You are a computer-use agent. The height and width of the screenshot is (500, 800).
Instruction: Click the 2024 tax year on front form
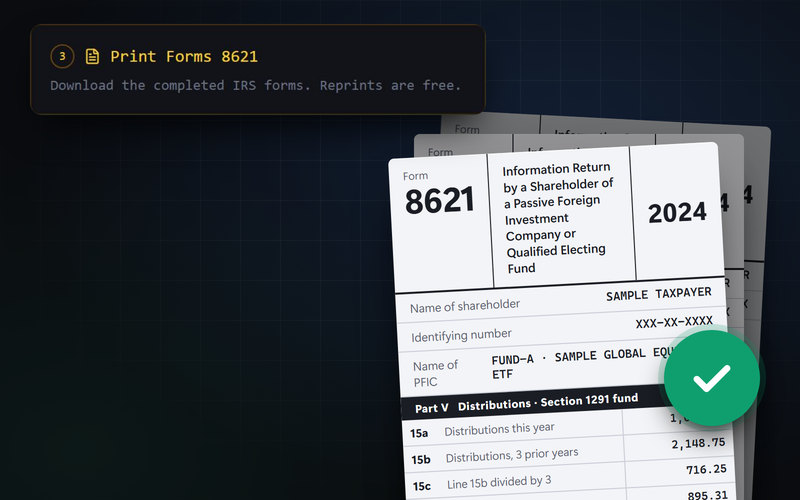(x=677, y=212)
